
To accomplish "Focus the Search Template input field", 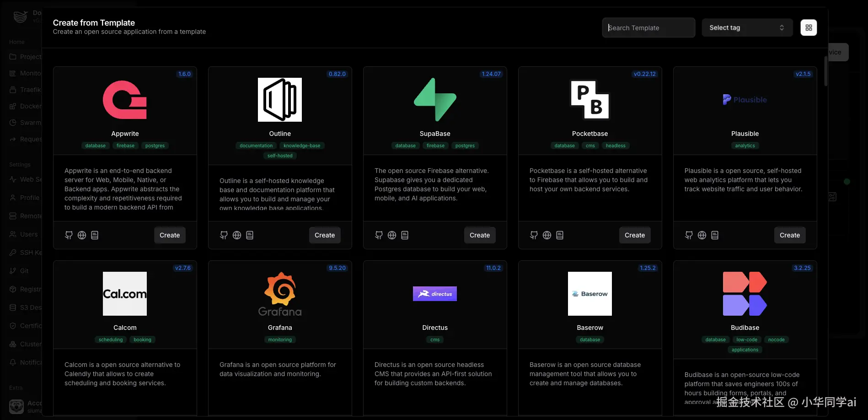I will [648, 27].
